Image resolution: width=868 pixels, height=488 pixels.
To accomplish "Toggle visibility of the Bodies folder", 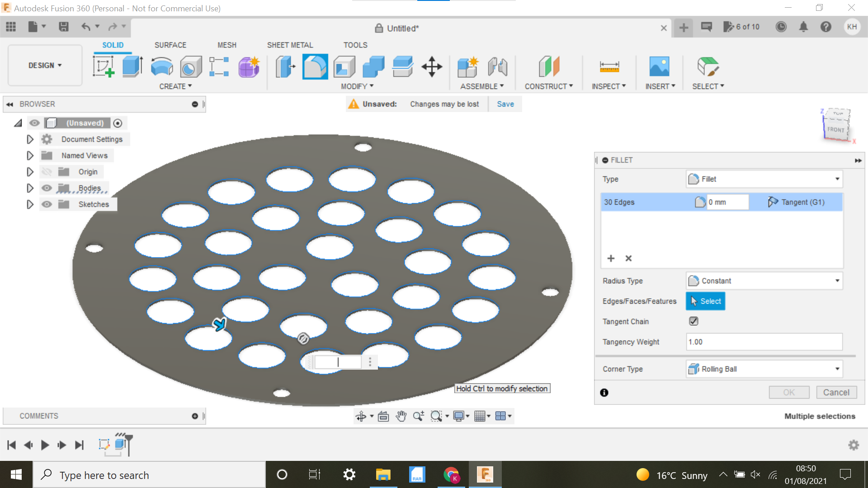I will click(47, 188).
